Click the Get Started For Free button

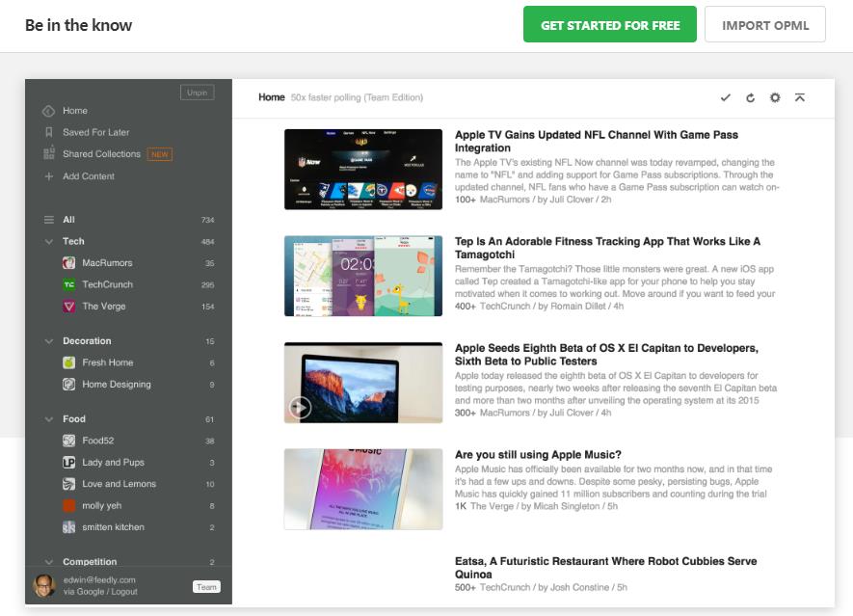point(610,25)
